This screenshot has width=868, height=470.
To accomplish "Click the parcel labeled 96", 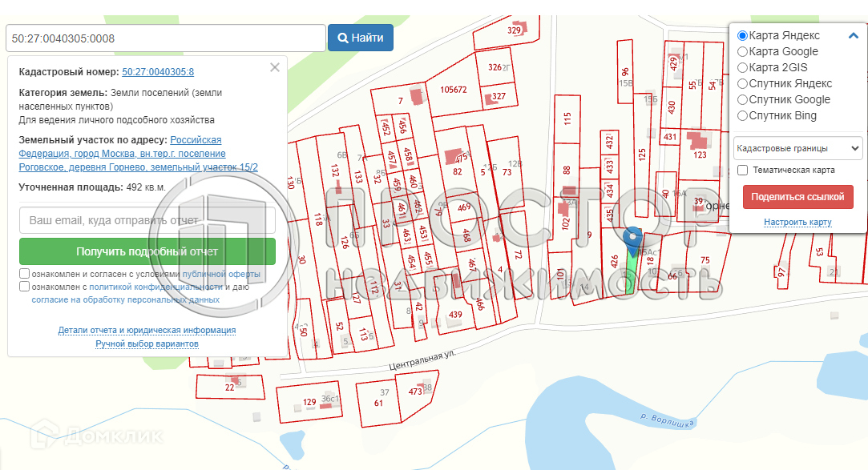I will [625, 72].
